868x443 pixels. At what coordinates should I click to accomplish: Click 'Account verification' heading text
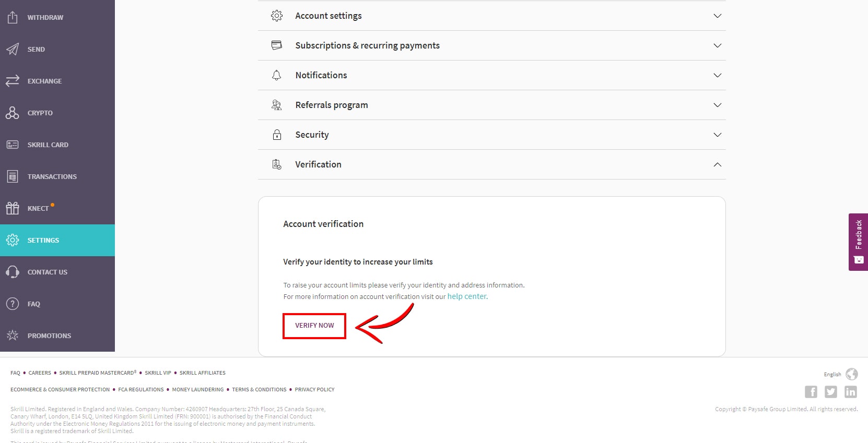323,224
